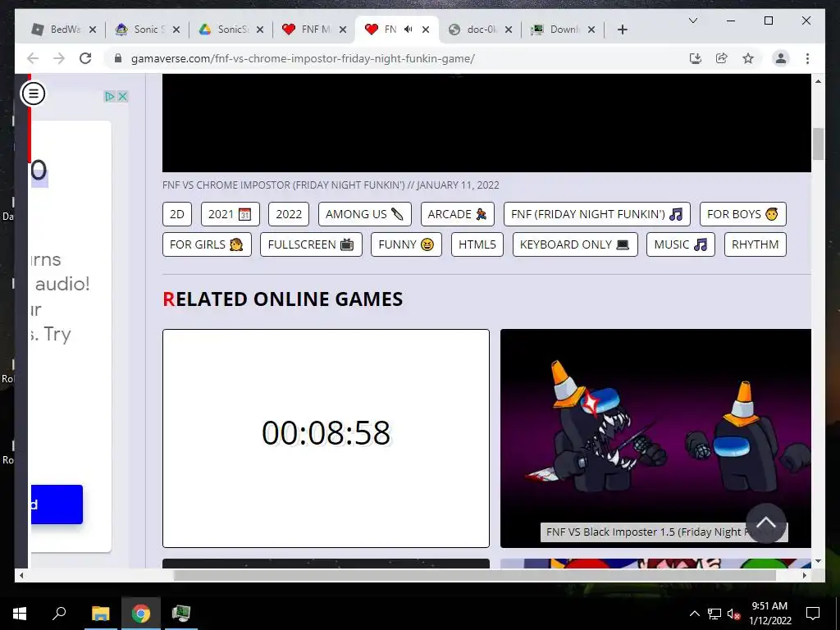Open the Chrome profile avatar

point(781,58)
